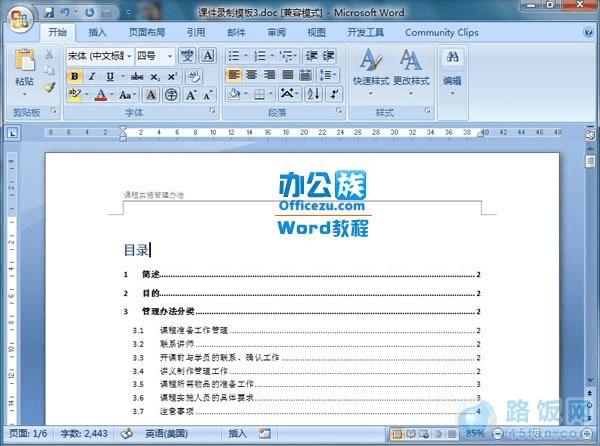This screenshot has height=446, width=600.
Task: Justify paragraph text
Action: point(287,75)
